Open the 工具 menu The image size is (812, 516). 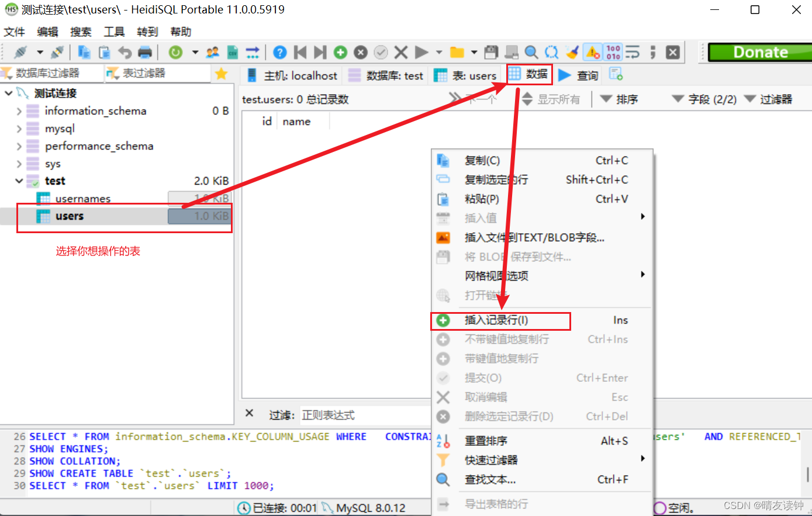tap(113, 32)
